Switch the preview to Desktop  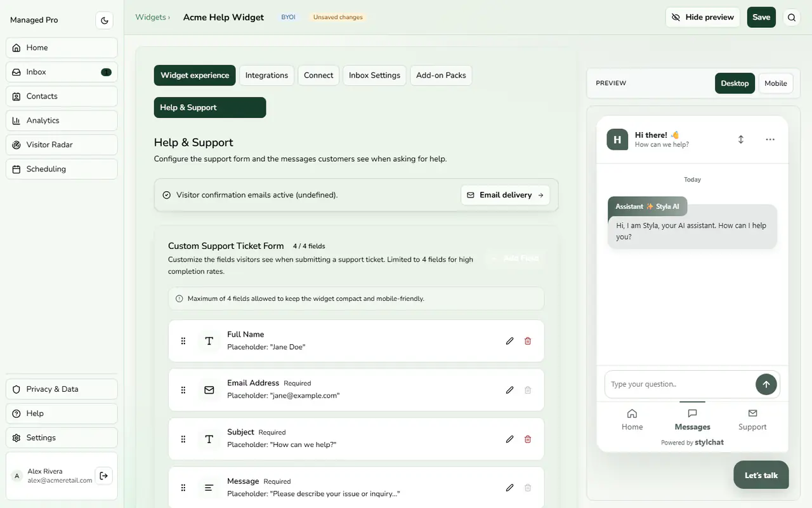click(x=735, y=83)
